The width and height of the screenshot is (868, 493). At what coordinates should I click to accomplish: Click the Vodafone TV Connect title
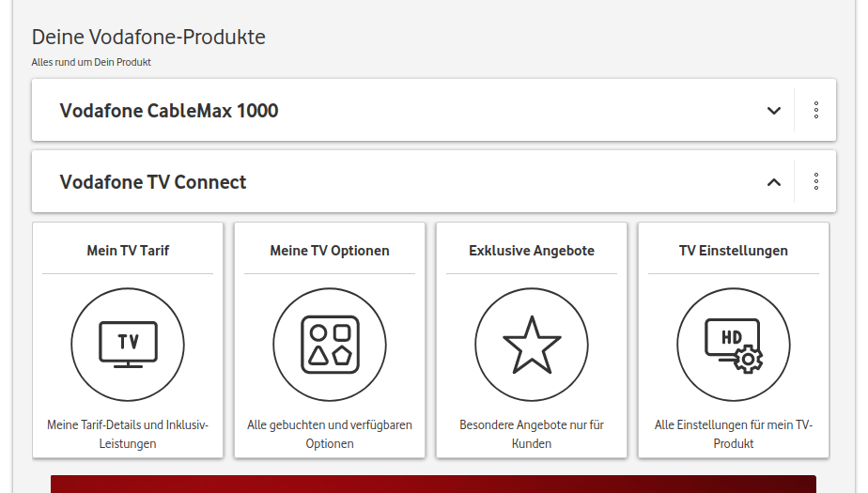[153, 182]
